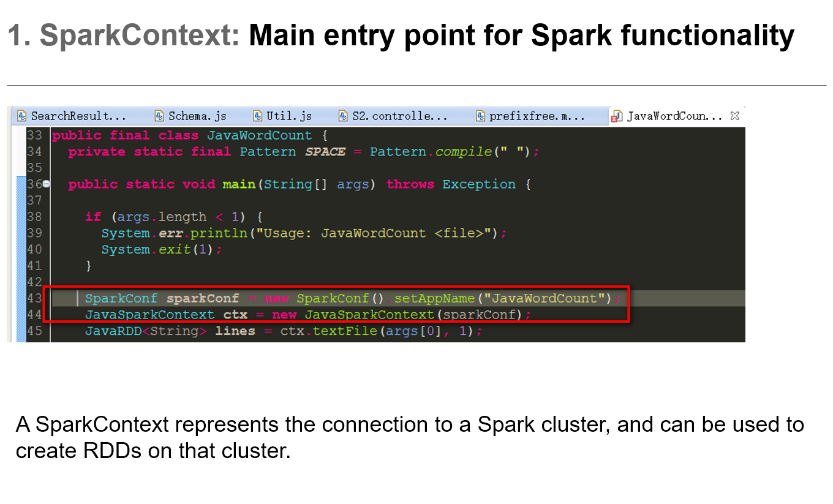Click the file icon on the Schema.js tab
833x504 pixels.
(159, 116)
